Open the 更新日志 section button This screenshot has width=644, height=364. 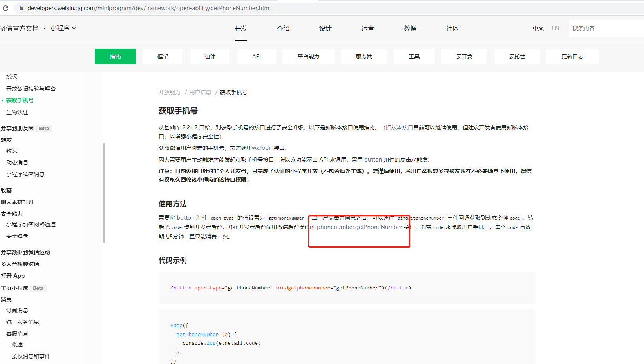(572, 56)
